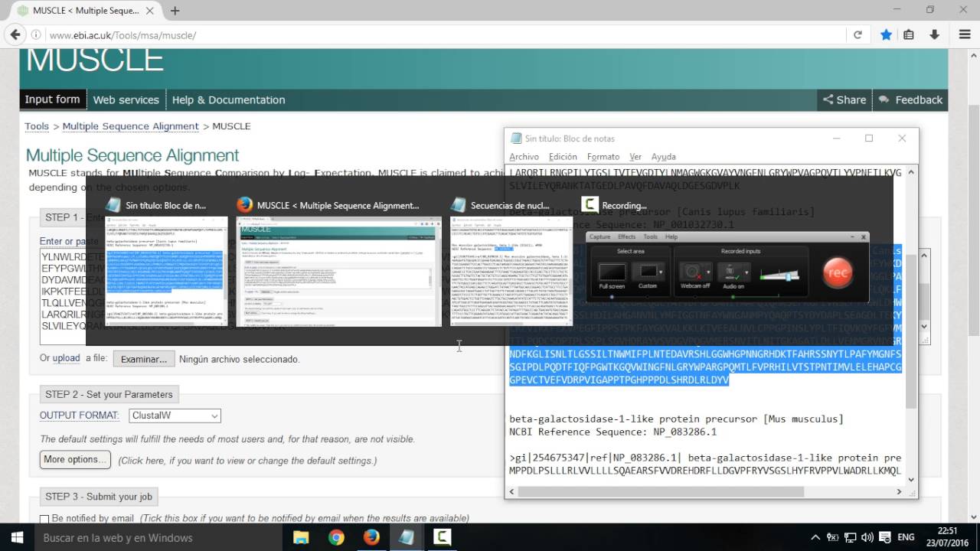Click the sequence textarea down scroll arrow

(924, 327)
